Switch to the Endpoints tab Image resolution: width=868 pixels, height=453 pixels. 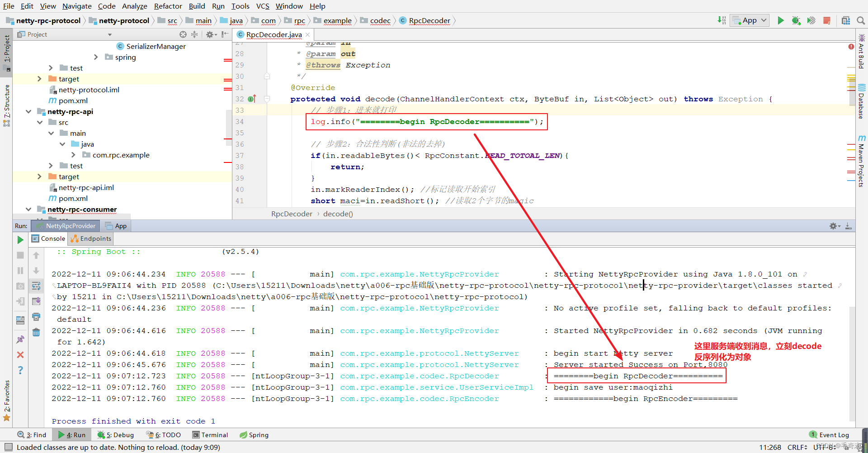pos(90,238)
